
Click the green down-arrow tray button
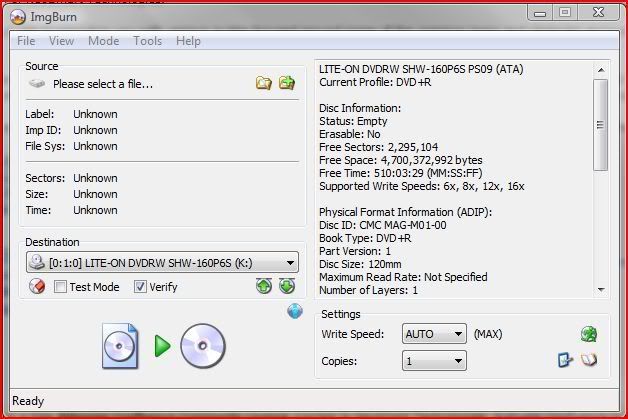pos(287,286)
